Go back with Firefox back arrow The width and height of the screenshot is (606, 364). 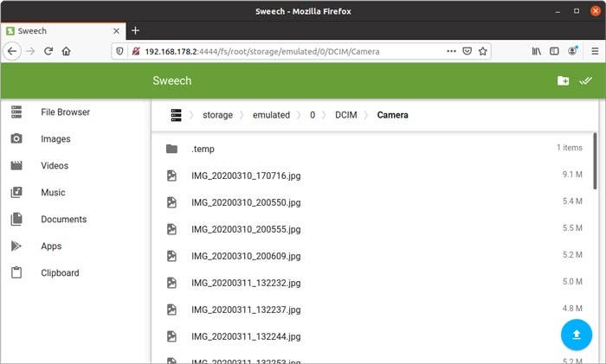[x=12, y=51]
